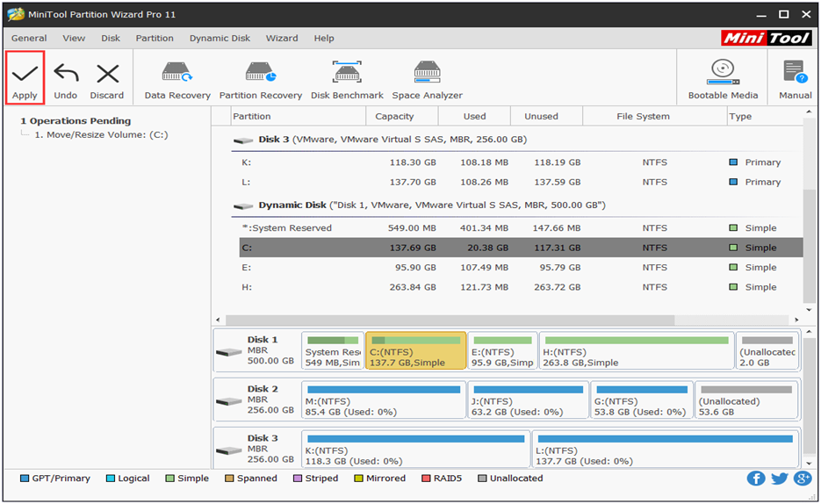Open Partition Recovery tool
Screen dimensions: 821x504
261,80
